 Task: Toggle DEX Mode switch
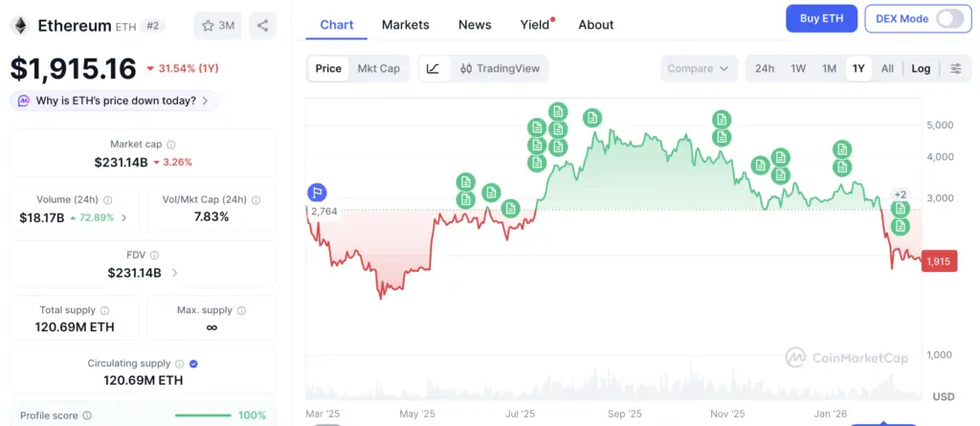click(949, 18)
